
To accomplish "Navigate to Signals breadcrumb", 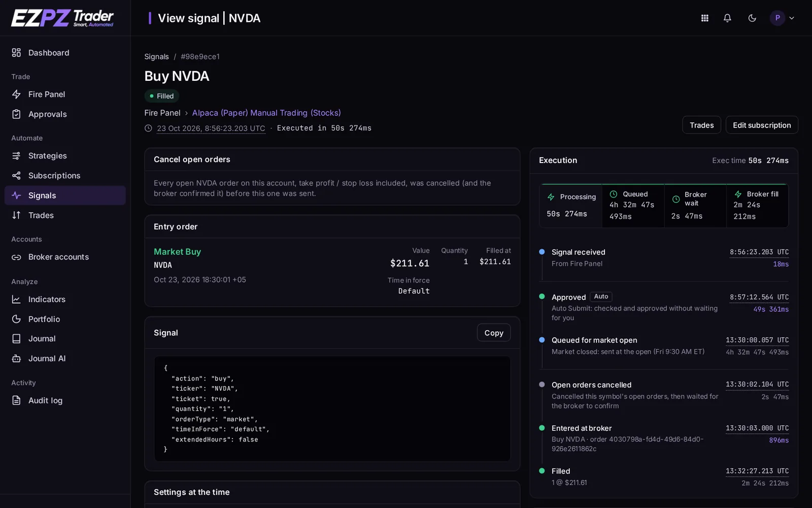I will (x=156, y=57).
